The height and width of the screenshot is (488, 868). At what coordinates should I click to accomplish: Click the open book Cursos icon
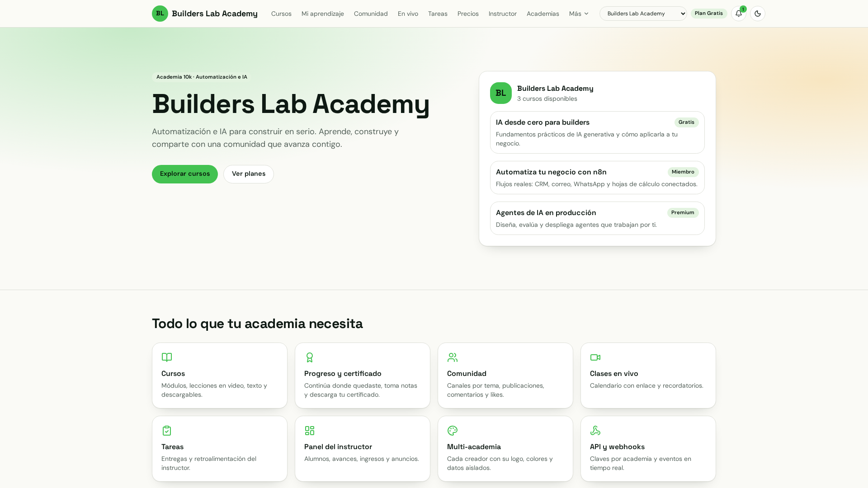[167, 357]
